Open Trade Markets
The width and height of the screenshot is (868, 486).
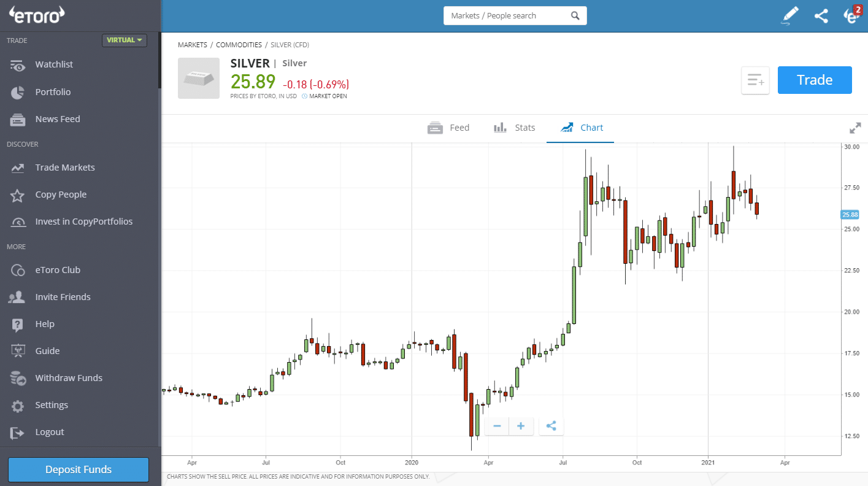65,168
